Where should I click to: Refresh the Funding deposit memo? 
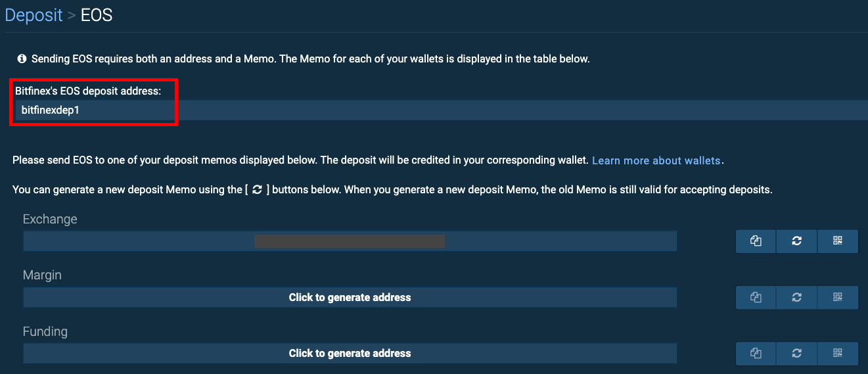(796, 353)
